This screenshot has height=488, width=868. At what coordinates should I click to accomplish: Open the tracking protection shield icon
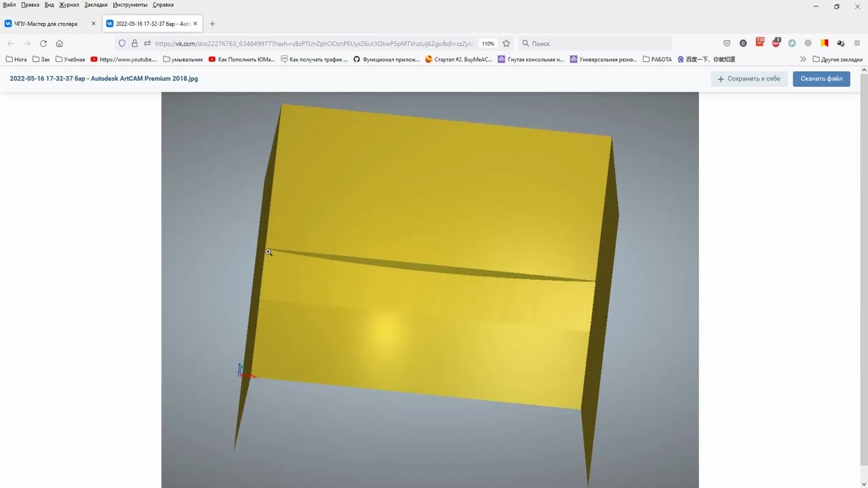tap(122, 43)
